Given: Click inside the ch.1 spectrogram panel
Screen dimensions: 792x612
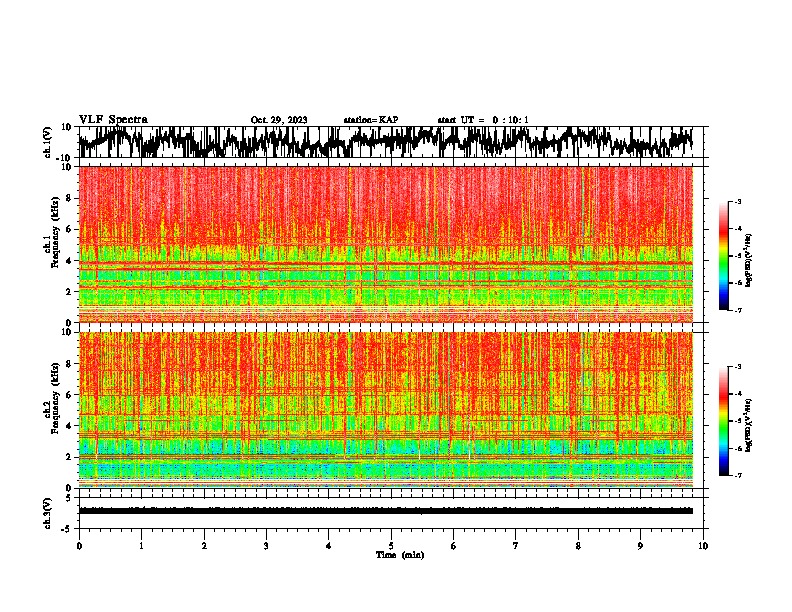Looking at the screenshot, I should [385, 244].
